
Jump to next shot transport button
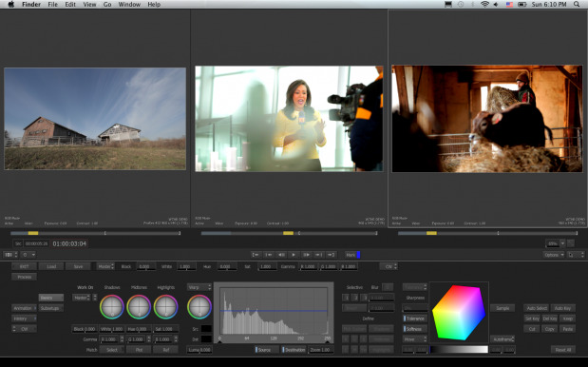coord(318,255)
